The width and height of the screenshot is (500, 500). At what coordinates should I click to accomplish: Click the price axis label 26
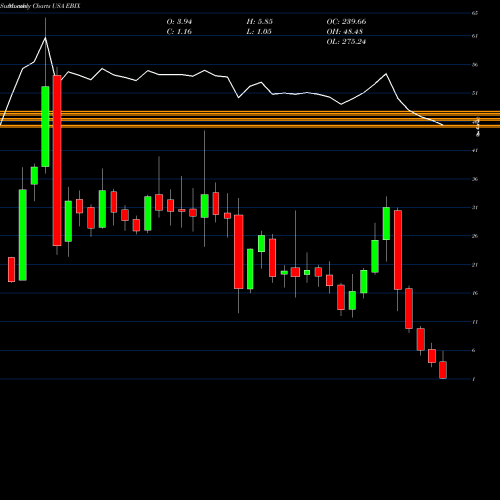click(x=475, y=236)
